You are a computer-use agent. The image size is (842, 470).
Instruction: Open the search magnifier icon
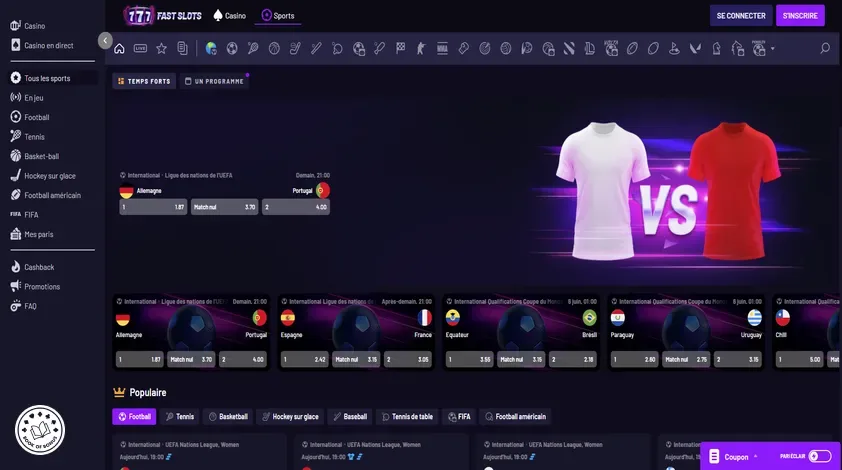click(825, 48)
